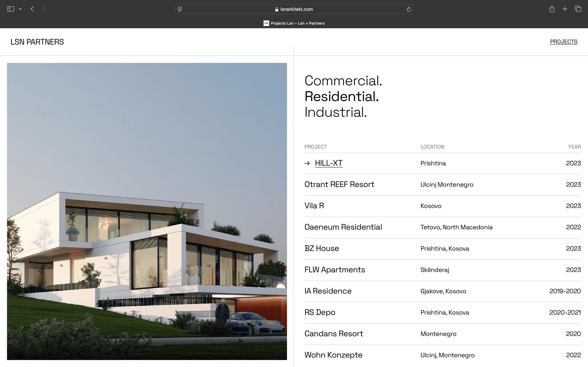Viewport: 588px width, 367px height.
Task: Open the PROJECTS menu link
Action: (563, 42)
